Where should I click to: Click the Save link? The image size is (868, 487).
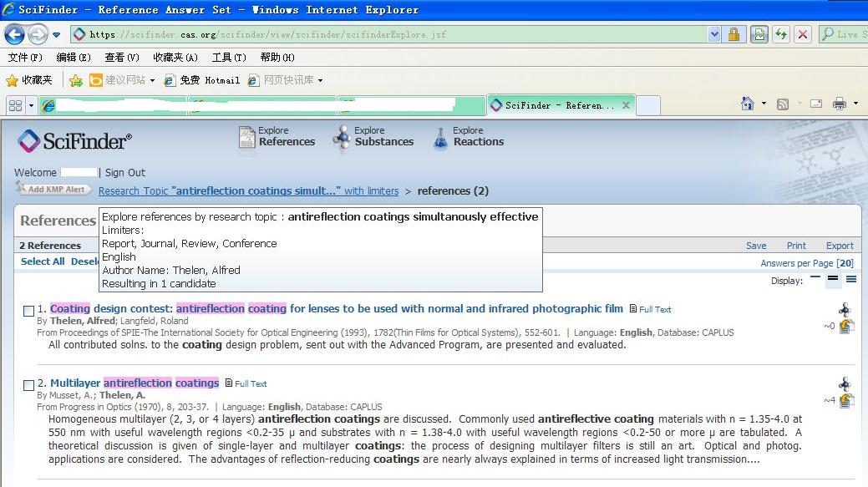click(756, 246)
